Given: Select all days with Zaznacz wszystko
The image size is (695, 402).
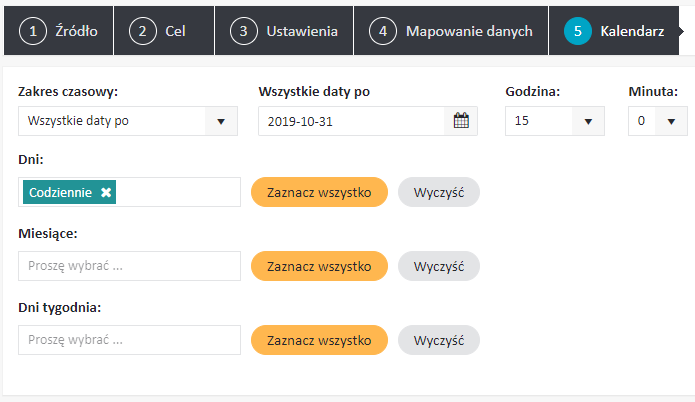Looking at the screenshot, I should (319, 192).
